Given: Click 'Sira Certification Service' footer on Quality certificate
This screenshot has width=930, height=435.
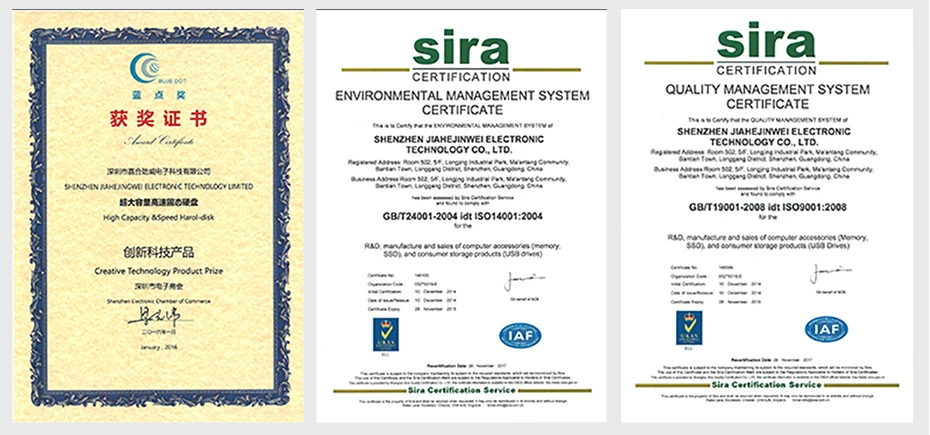Looking at the screenshot, I should tap(766, 385).
